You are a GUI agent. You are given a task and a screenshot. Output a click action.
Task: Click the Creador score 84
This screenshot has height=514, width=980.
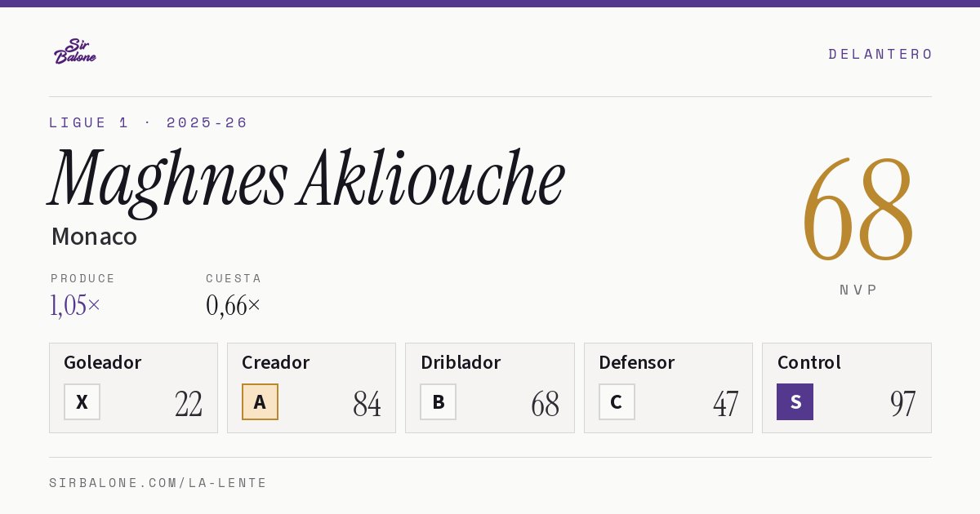coord(367,403)
